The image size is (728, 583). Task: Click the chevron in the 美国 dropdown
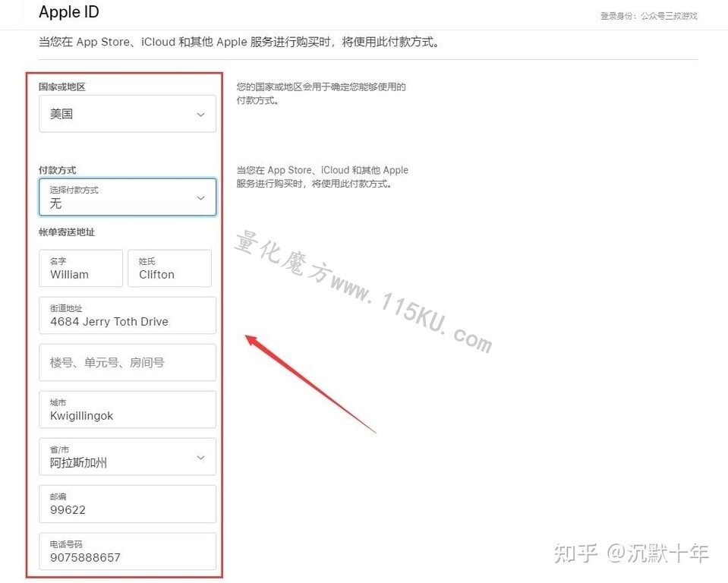[200, 115]
